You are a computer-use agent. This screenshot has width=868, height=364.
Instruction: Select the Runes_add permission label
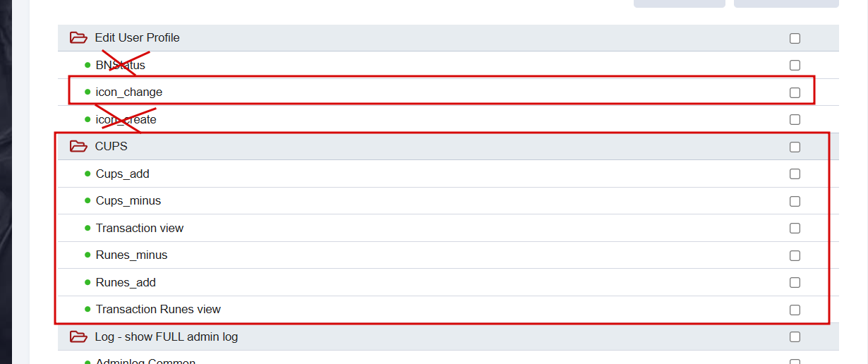126,282
